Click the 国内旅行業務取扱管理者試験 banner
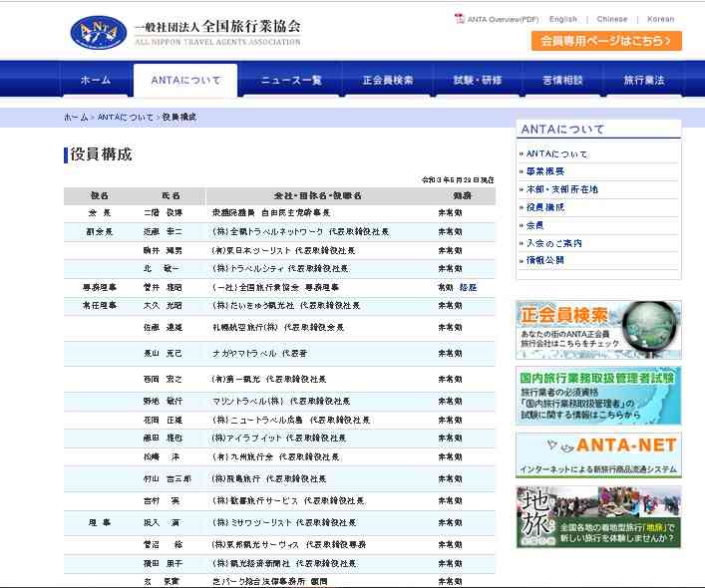 click(x=598, y=396)
